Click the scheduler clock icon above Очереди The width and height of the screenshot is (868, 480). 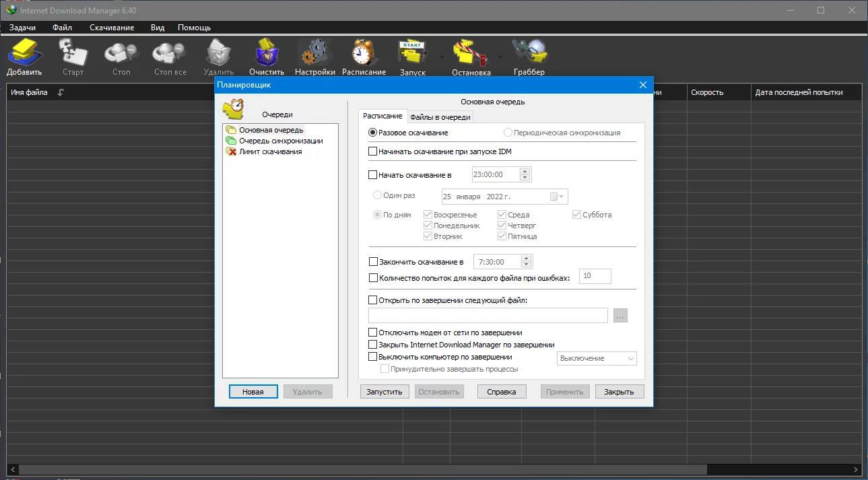(233, 109)
